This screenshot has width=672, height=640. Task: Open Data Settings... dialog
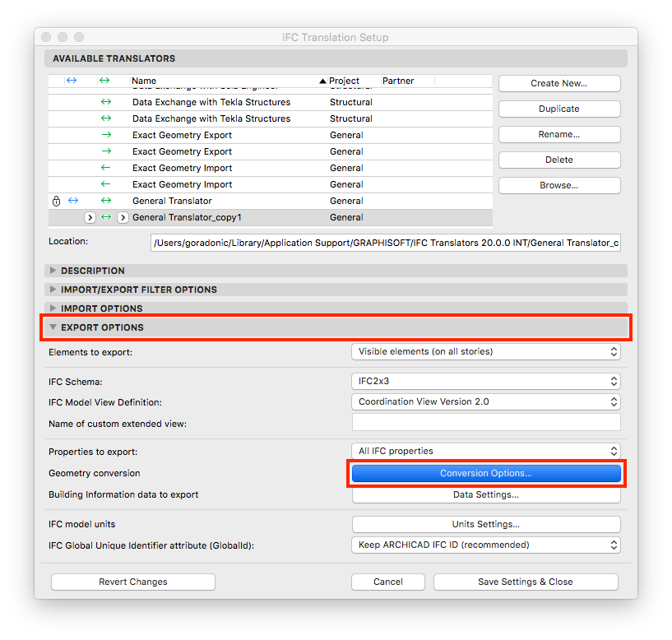[486, 494]
